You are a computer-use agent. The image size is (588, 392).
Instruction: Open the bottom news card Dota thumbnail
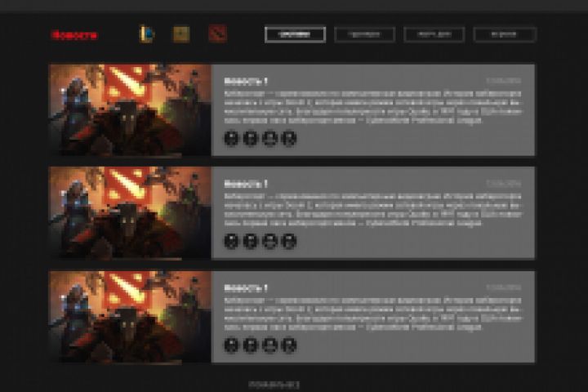(x=130, y=317)
